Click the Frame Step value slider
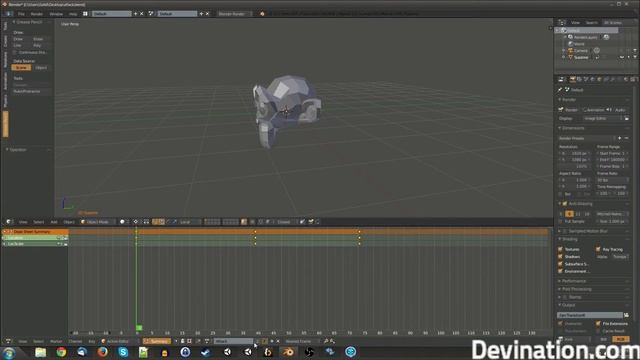 [x=612, y=167]
